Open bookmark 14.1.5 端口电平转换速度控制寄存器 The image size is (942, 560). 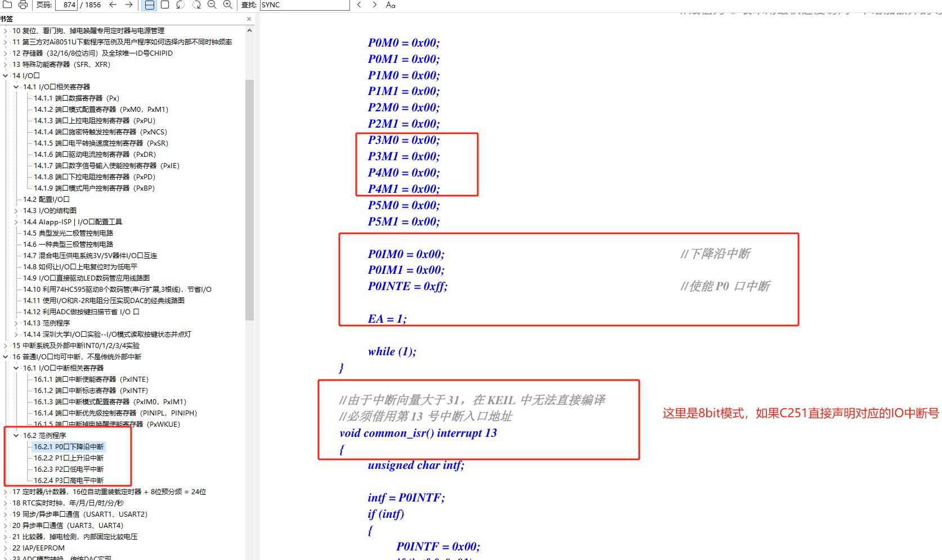coord(101,143)
